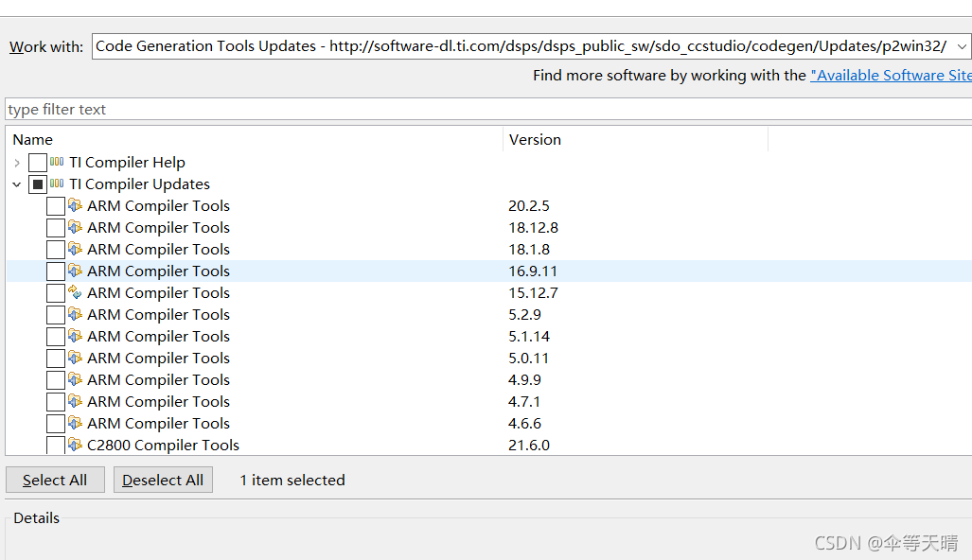Click the package icon beside ARM Compiler Tools 20.2.5
The height and width of the screenshot is (560, 972).
(76, 205)
